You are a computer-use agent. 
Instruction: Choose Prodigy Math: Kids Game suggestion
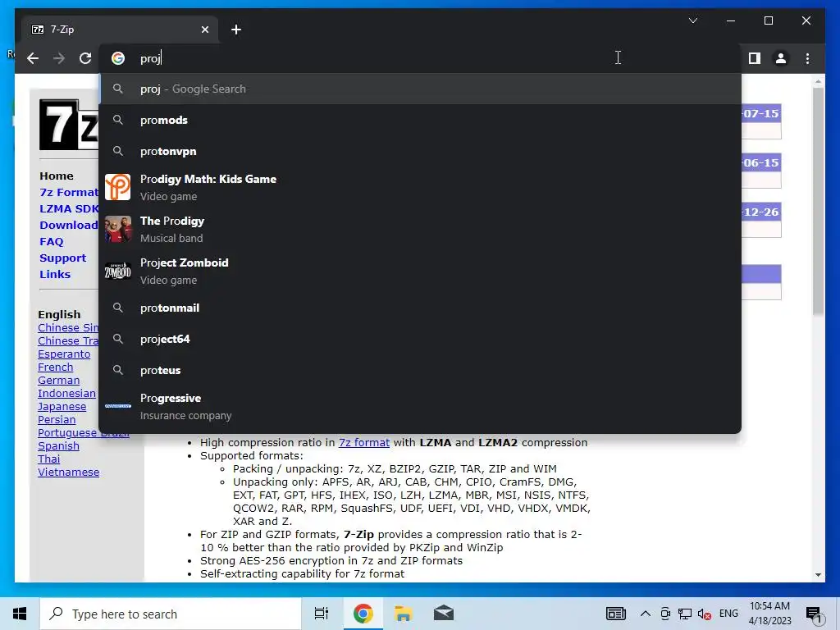pos(421,188)
